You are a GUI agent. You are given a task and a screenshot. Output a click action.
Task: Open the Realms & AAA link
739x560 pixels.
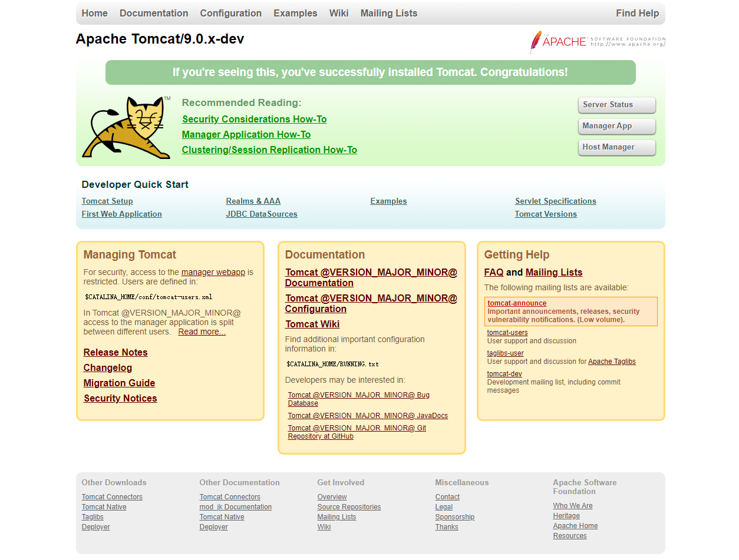pyautogui.click(x=253, y=201)
